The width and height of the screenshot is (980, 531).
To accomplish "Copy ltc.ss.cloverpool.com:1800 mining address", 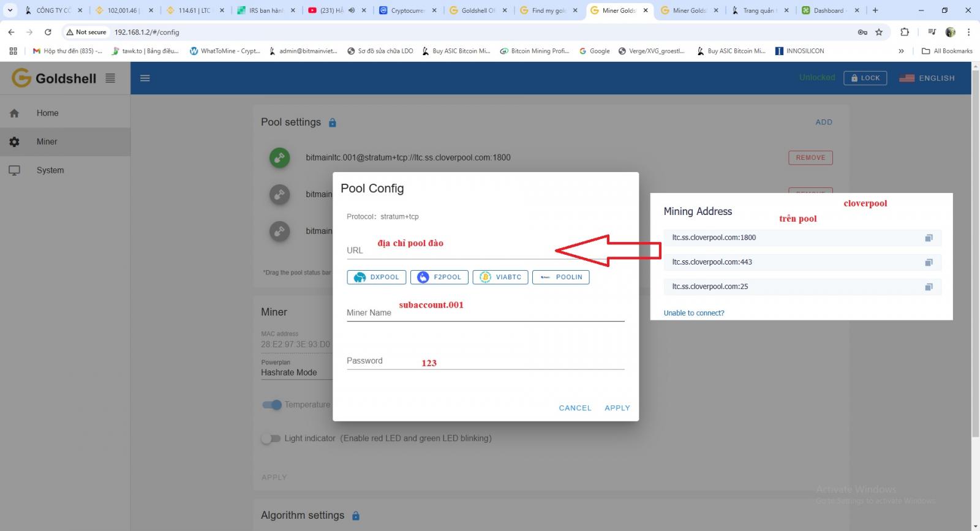I will [929, 238].
